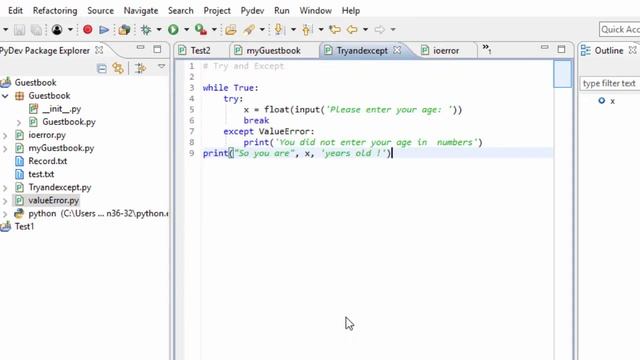
Task: Expand the ioerror.py tree node
Action: 5,136
